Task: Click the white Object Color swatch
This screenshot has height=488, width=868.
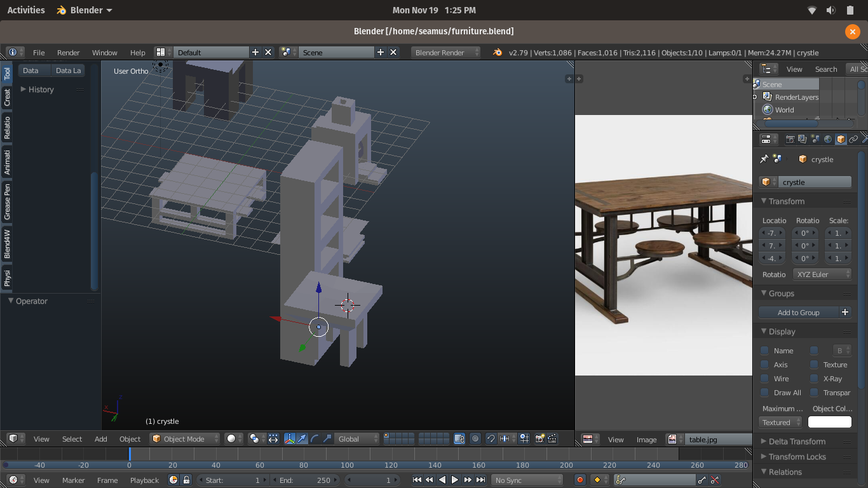Action: click(829, 423)
